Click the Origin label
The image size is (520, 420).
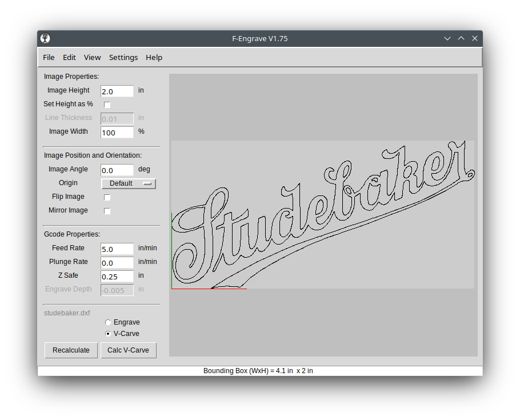pos(68,183)
